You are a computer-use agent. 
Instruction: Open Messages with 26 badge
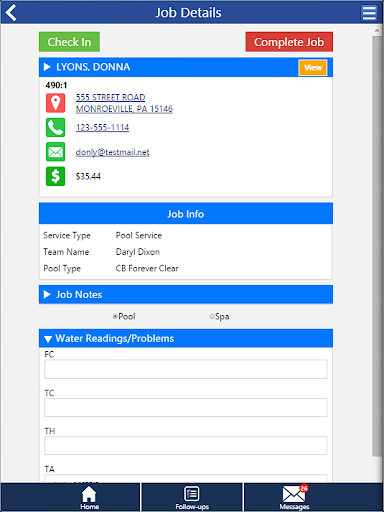[294, 497]
